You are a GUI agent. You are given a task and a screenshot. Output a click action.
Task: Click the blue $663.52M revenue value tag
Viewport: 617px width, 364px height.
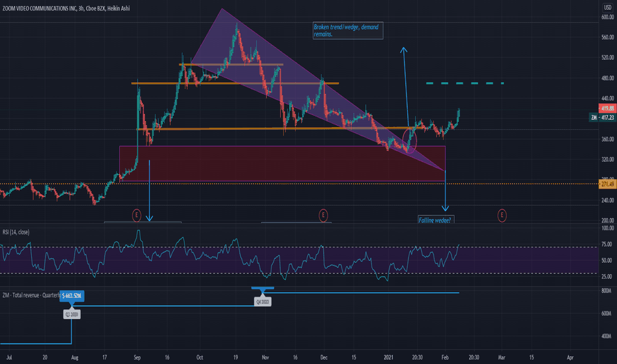click(x=71, y=296)
